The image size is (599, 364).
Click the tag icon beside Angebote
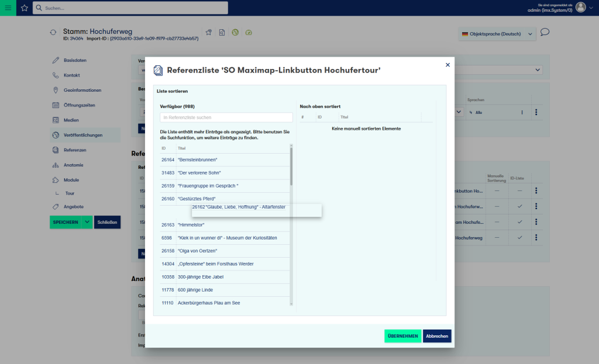tap(56, 206)
